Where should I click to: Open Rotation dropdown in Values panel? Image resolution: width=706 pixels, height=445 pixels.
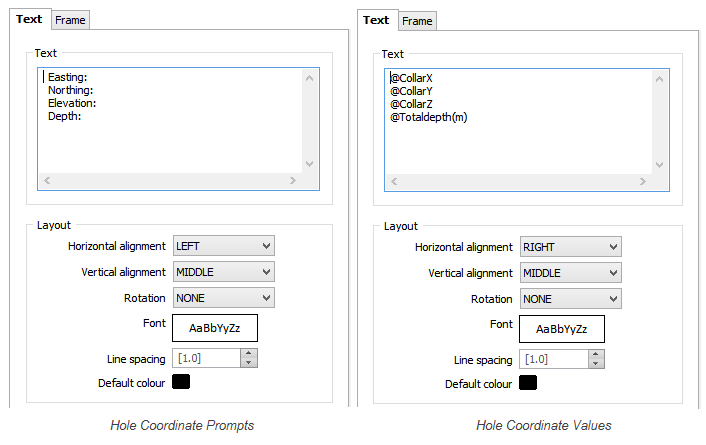coord(570,299)
